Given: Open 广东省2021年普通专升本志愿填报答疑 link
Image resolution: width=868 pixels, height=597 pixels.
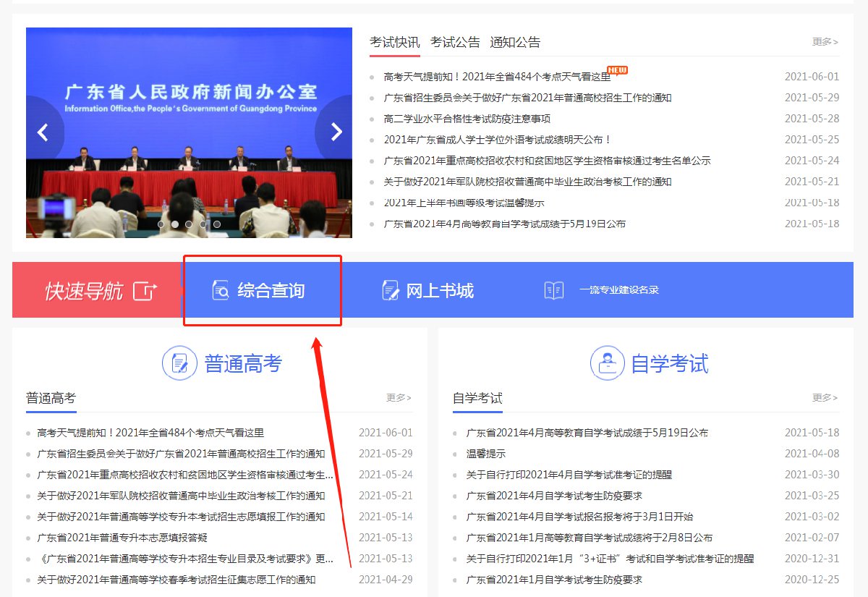Looking at the screenshot, I should click(122, 538).
